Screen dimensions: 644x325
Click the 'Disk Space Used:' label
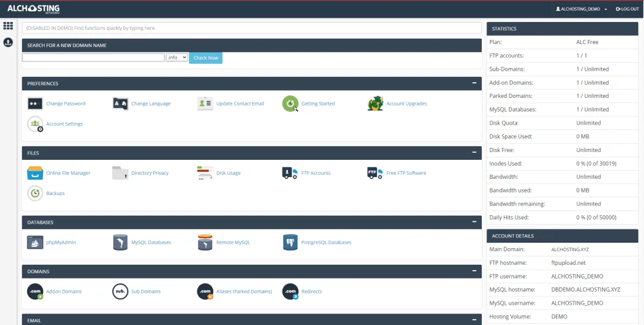click(x=510, y=137)
